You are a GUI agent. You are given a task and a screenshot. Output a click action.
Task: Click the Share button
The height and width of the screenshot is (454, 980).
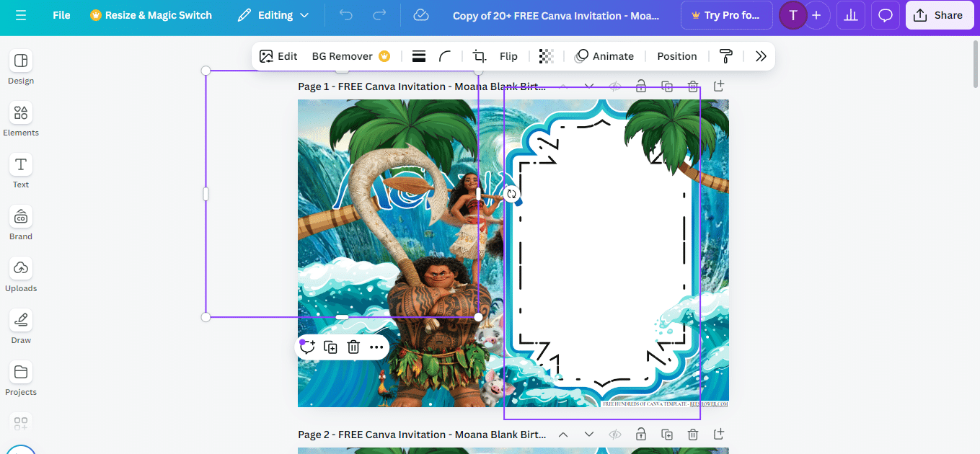click(938, 15)
